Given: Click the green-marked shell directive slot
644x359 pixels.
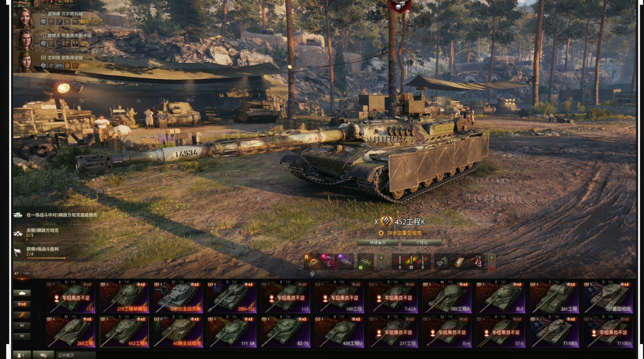Looking at the screenshot, I should click(365, 262).
